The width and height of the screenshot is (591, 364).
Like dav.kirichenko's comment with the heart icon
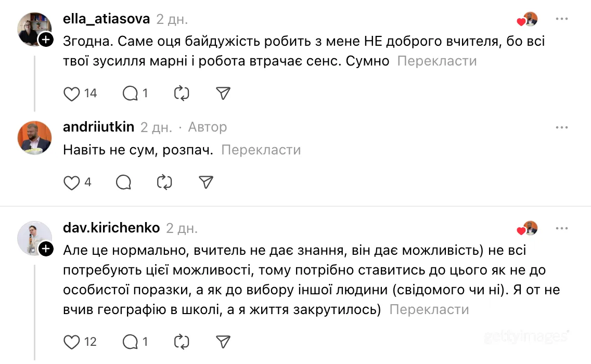(x=72, y=342)
